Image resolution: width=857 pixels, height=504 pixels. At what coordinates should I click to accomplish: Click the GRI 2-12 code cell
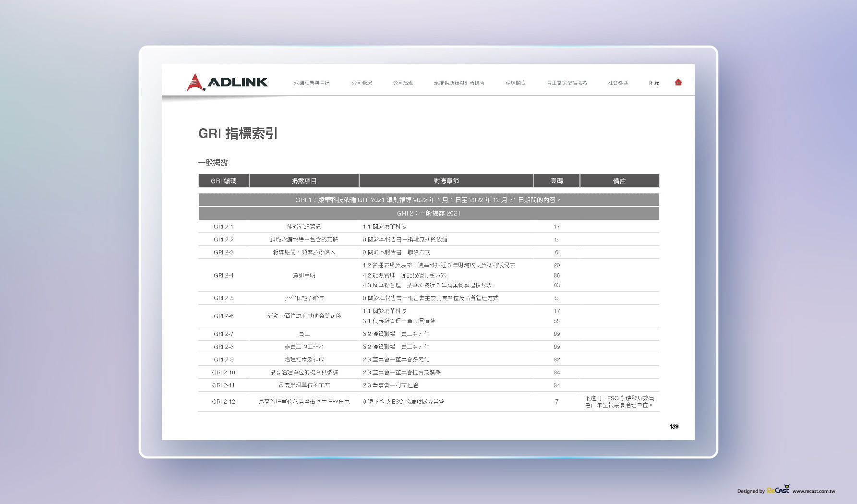(224, 402)
